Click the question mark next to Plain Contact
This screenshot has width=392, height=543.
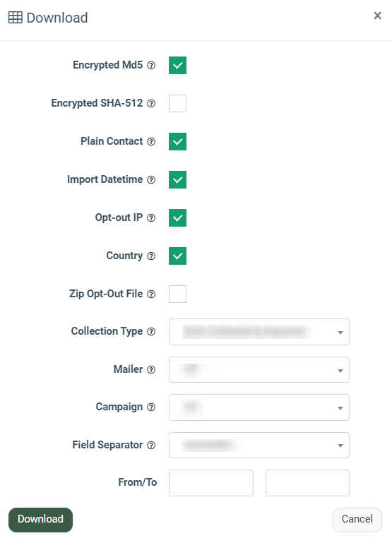coord(151,142)
